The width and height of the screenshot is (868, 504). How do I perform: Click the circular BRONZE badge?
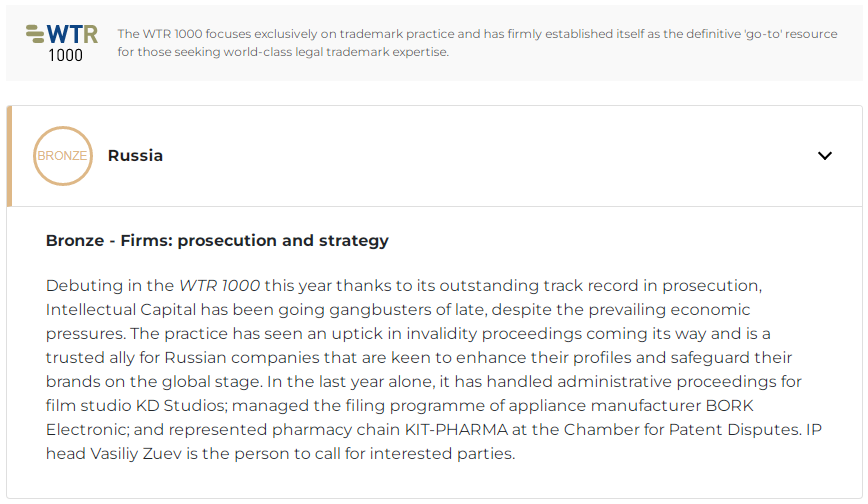pos(63,156)
